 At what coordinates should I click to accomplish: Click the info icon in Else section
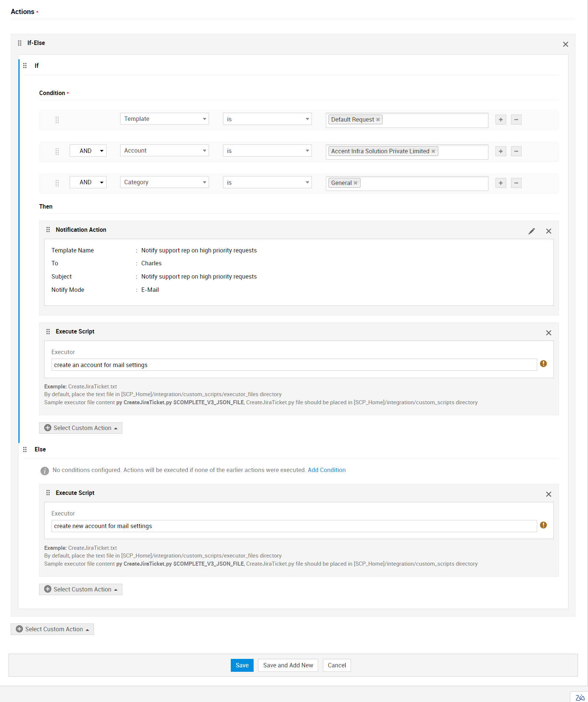45,471
